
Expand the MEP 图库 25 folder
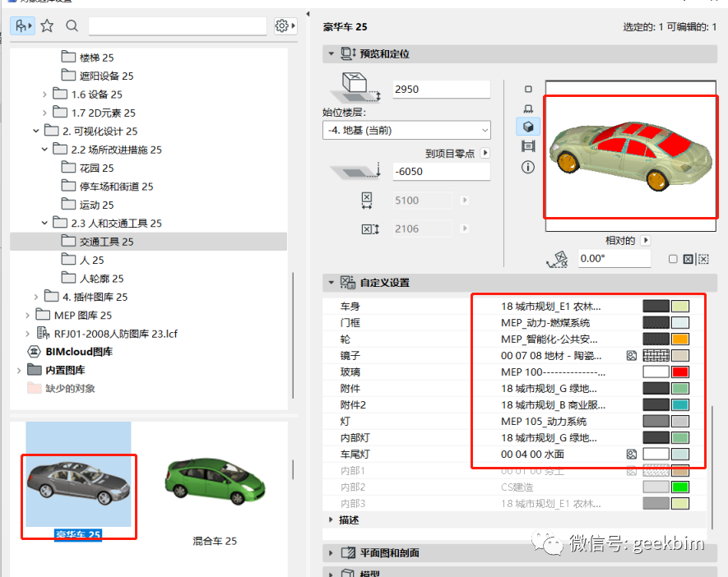pos(27,316)
